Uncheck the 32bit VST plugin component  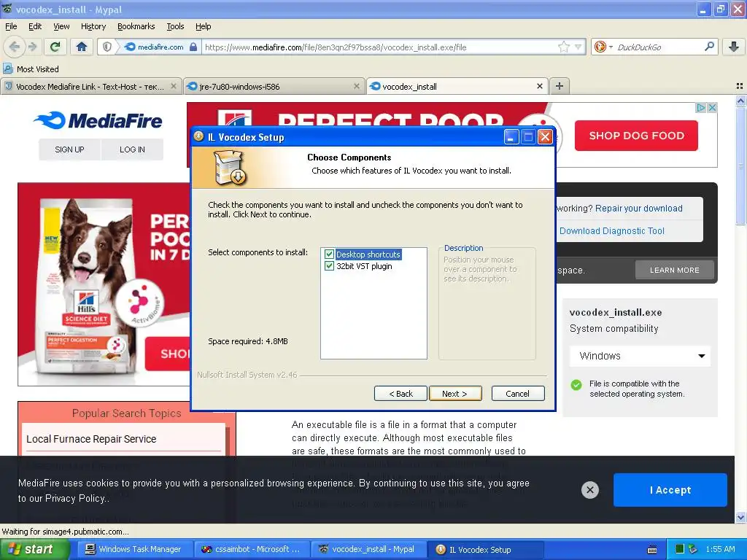[329, 265]
